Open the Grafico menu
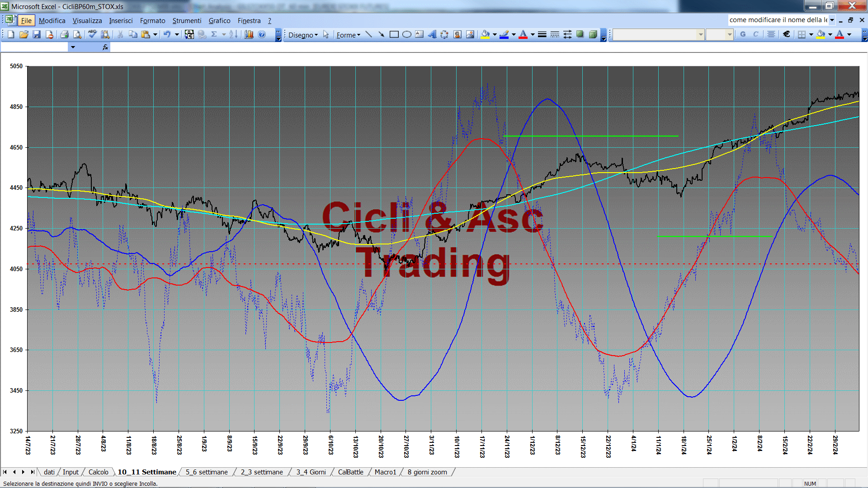 [x=219, y=20]
